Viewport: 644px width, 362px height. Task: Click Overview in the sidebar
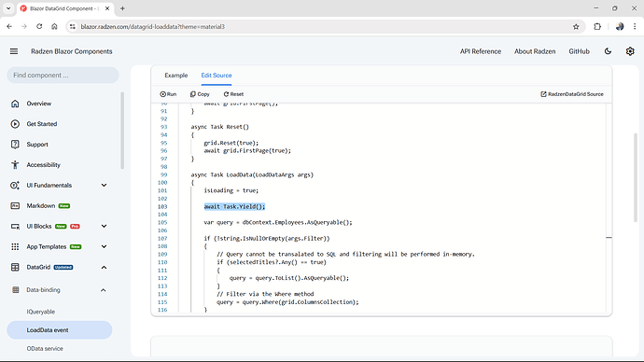click(39, 104)
